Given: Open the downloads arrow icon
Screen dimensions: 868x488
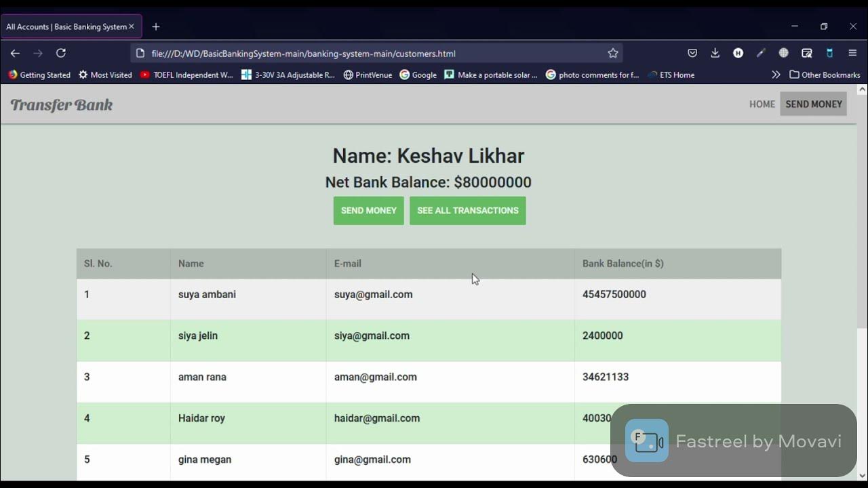Looking at the screenshot, I should pyautogui.click(x=715, y=53).
